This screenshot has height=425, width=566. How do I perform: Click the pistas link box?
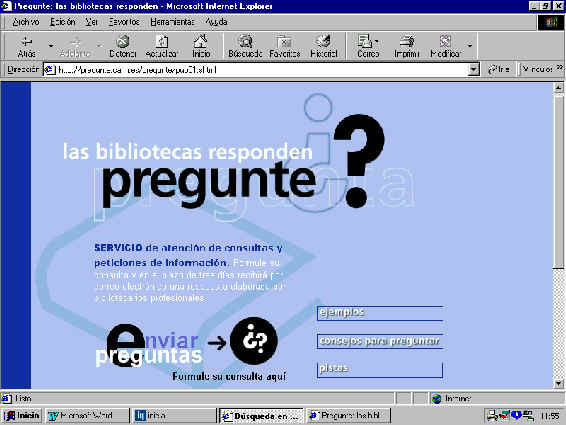pyautogui.click(x=380, y=369)
